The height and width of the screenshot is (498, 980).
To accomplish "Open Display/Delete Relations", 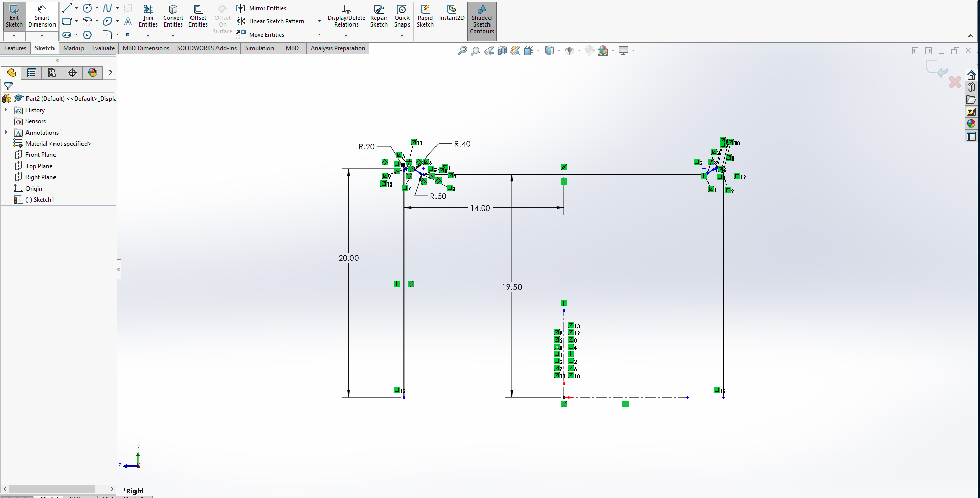I will click(346, 16).
